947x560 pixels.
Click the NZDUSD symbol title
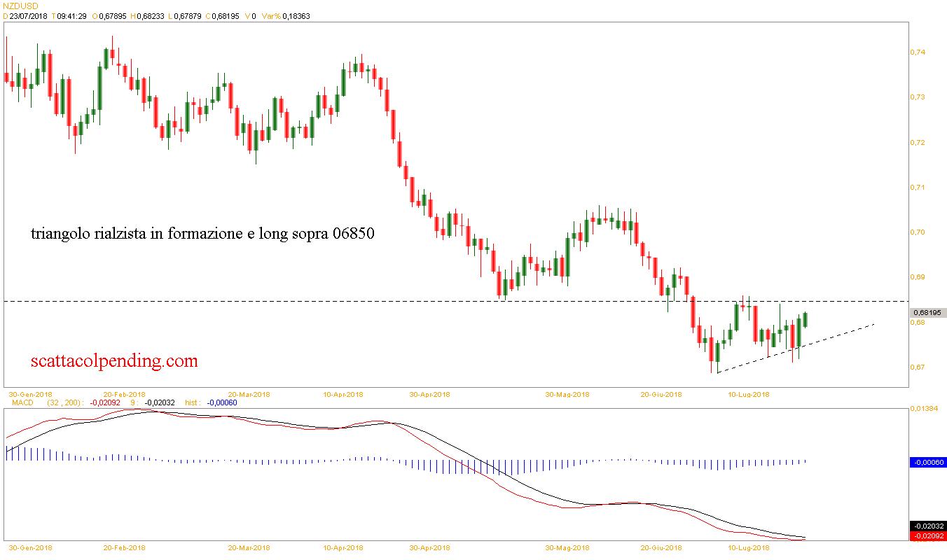click(x=20, y=6)
